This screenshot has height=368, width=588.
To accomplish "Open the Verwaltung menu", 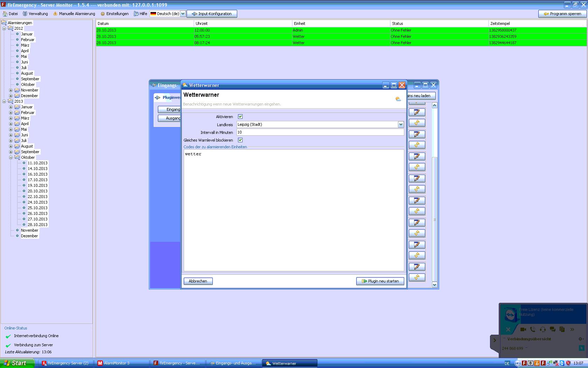I will tap(35, 14).
